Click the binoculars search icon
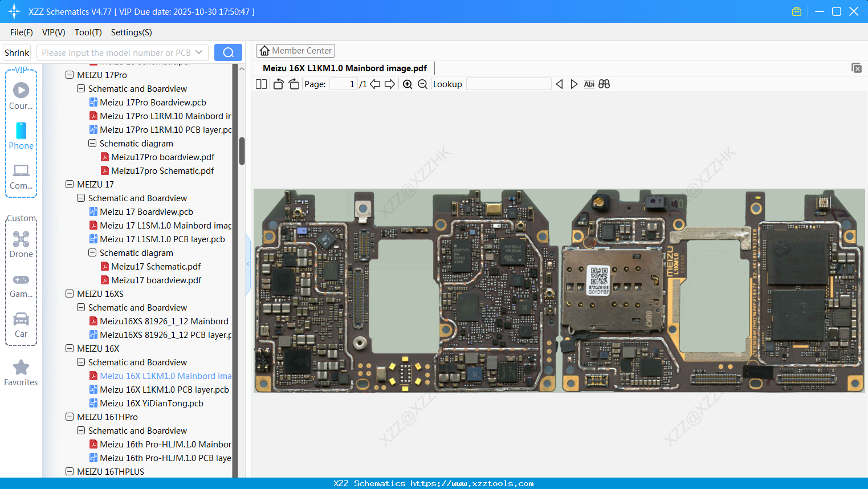Image resolution: width=868 pixels, height=489 pixels. [604, 84]
